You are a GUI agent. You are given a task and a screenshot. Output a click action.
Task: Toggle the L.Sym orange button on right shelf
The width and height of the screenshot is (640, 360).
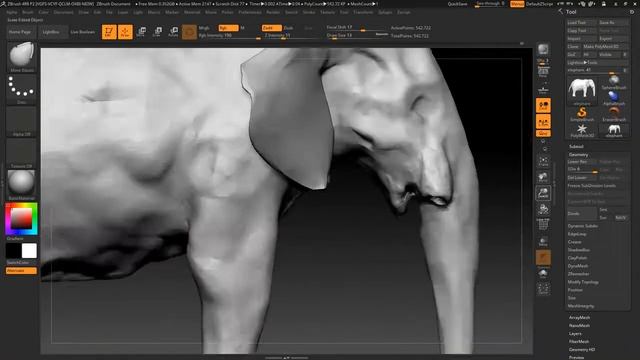click(x=543, y=122)
